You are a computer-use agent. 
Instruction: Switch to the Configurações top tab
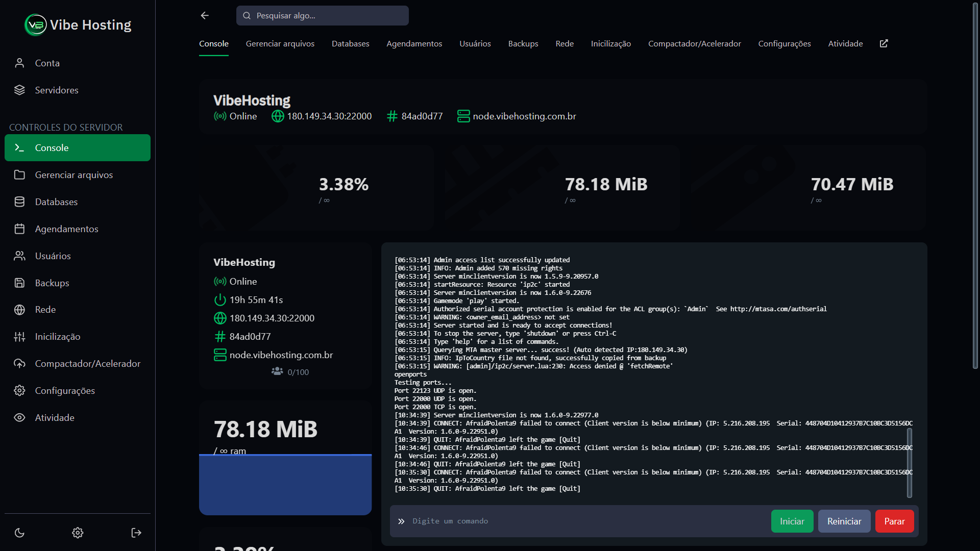click(x=785, y=44)
